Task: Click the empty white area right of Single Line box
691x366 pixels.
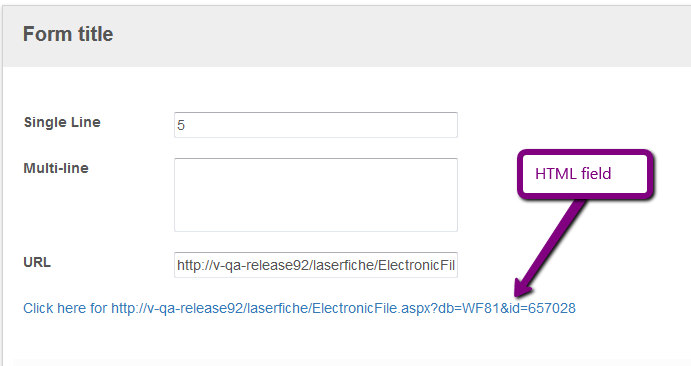Action: 573,125
